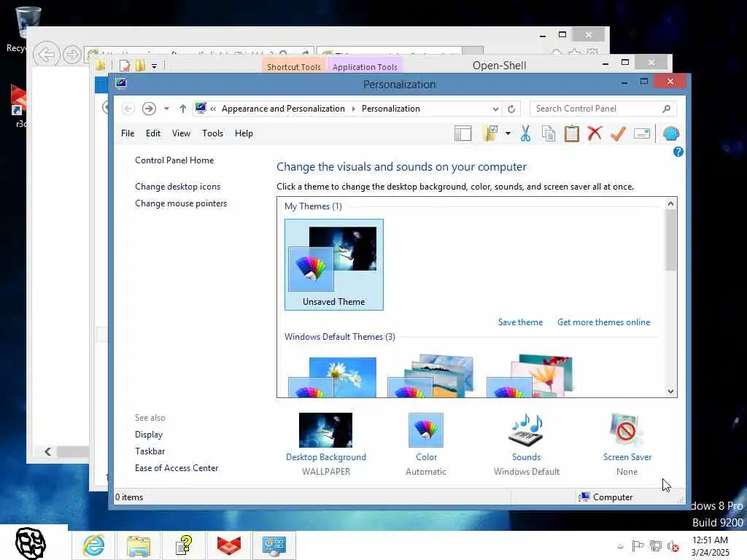Click the Up one level arrow
This screenshot has height=560, width=747.
coord(182,109)
